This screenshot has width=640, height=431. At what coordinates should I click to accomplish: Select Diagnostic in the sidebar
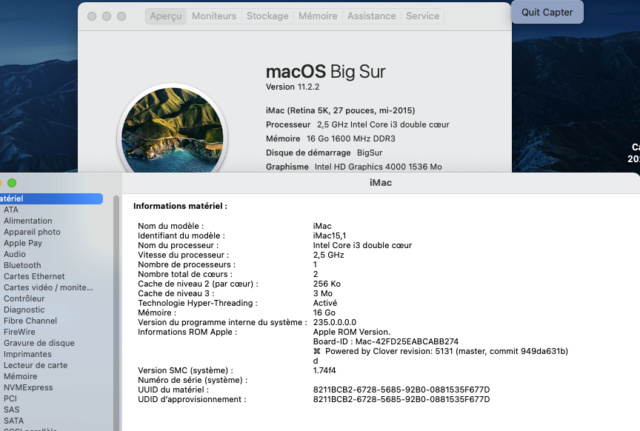tap(24, 309)
